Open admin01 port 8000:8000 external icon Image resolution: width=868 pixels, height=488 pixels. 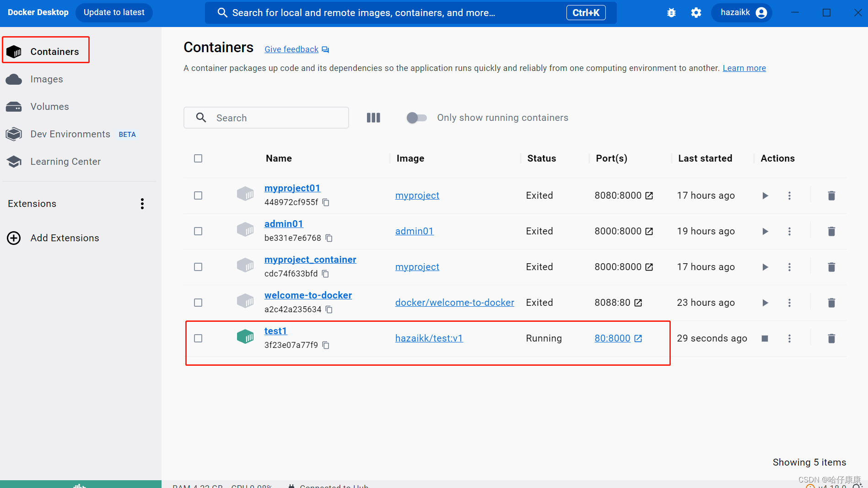click(649, 231)
